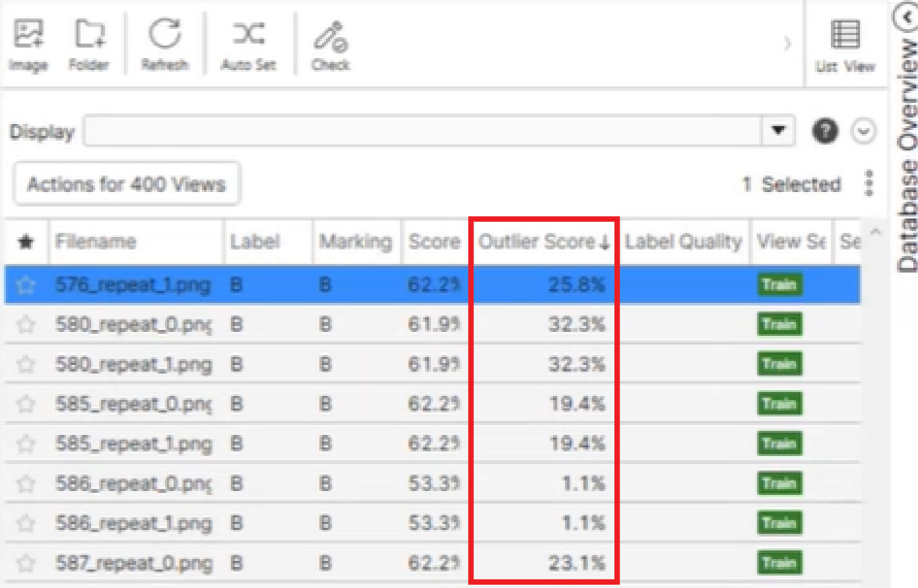Click the Label Quality column header

(683, 242)
